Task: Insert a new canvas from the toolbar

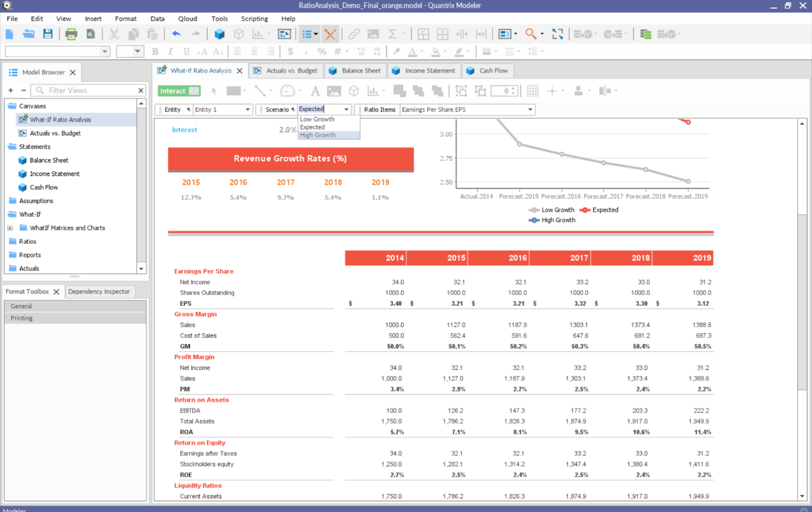Action: pos(284,34)
